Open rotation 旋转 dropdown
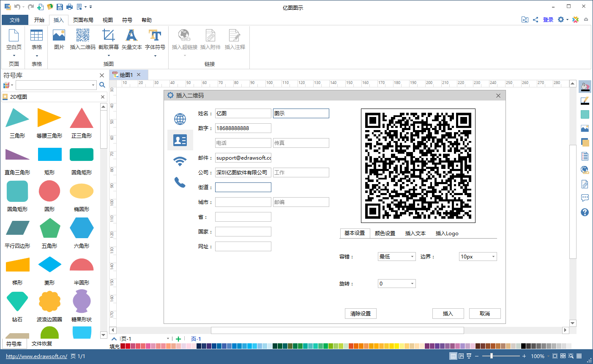 click(396, 284)
